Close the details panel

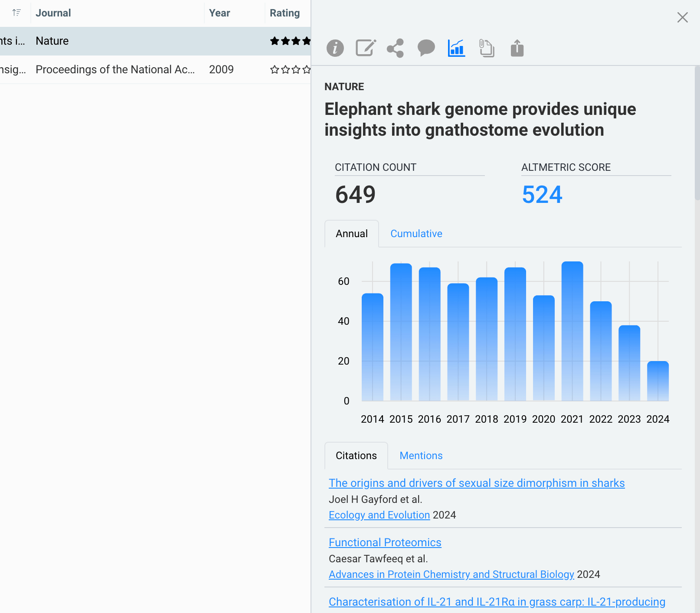coord(682,17)
